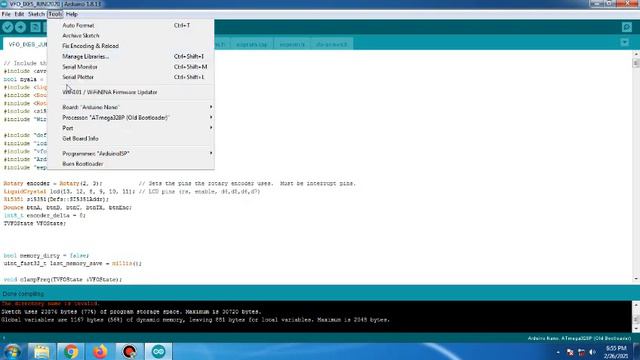
Task: Open the File menu
Action: pyautogui.click(x=6, y=14)
